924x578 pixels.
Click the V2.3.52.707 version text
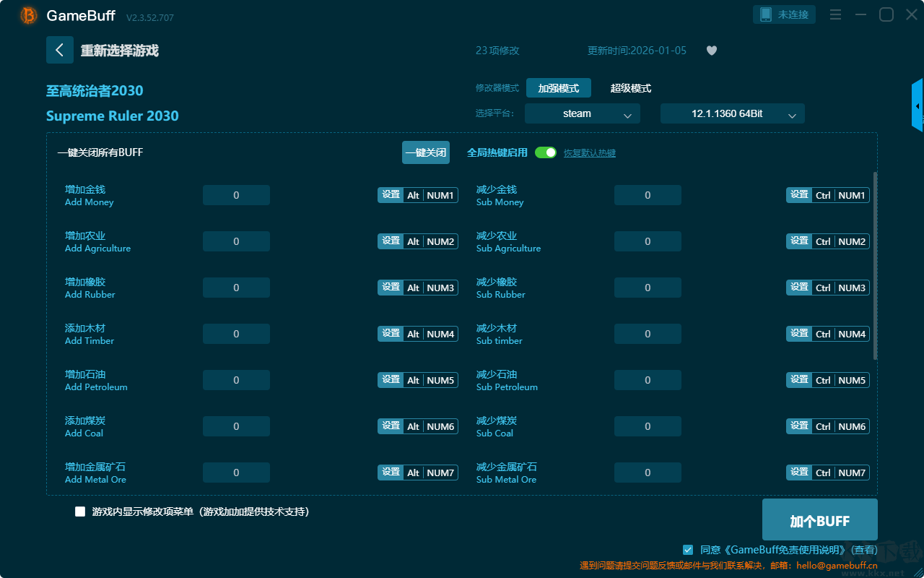point(150,17)
